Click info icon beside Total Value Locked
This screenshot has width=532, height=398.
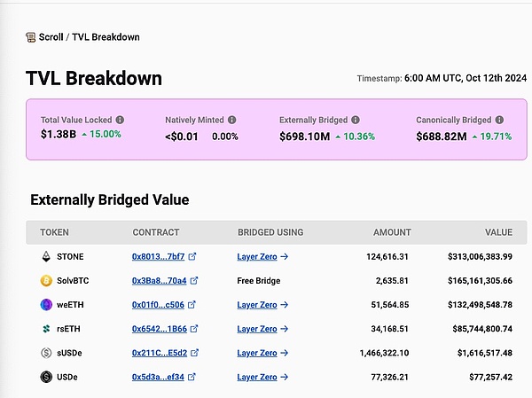pos(120,120)
